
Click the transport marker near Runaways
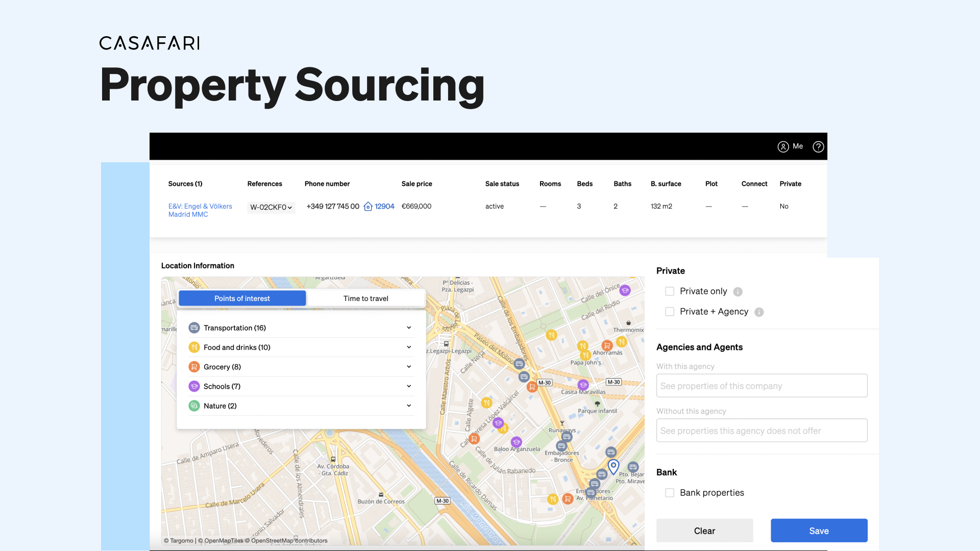point(567,437)
